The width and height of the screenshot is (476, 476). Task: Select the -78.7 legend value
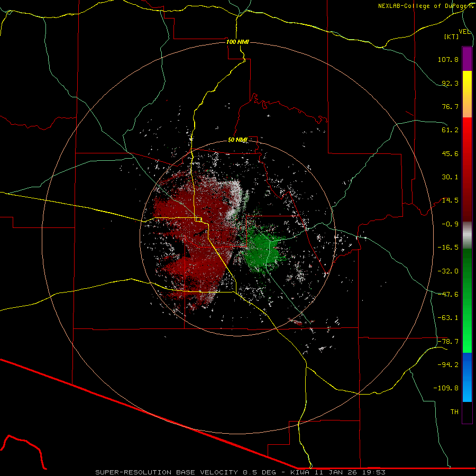(448, 342)
